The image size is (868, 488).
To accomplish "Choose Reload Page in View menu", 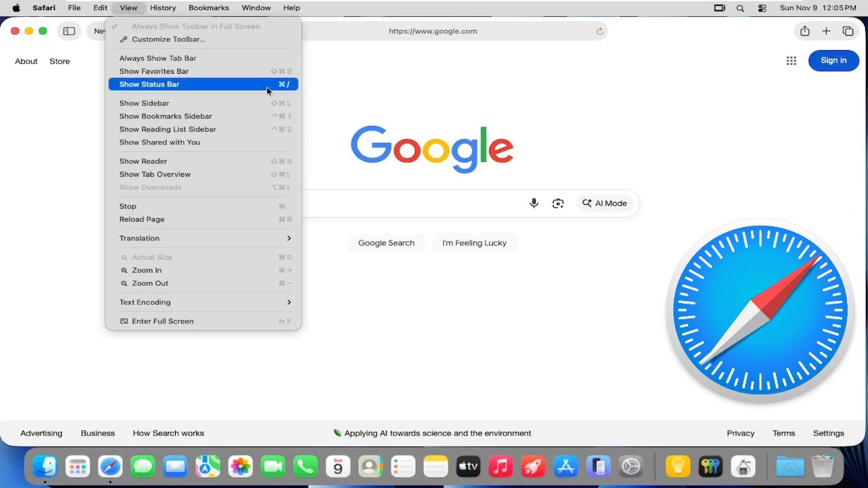I will tap(203, 220).
